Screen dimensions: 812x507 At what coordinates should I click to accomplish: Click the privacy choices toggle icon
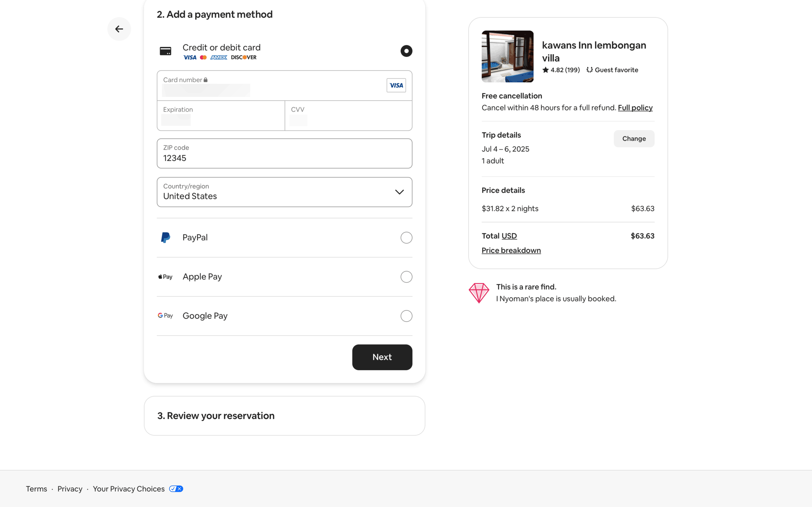(x=176, y=488)
